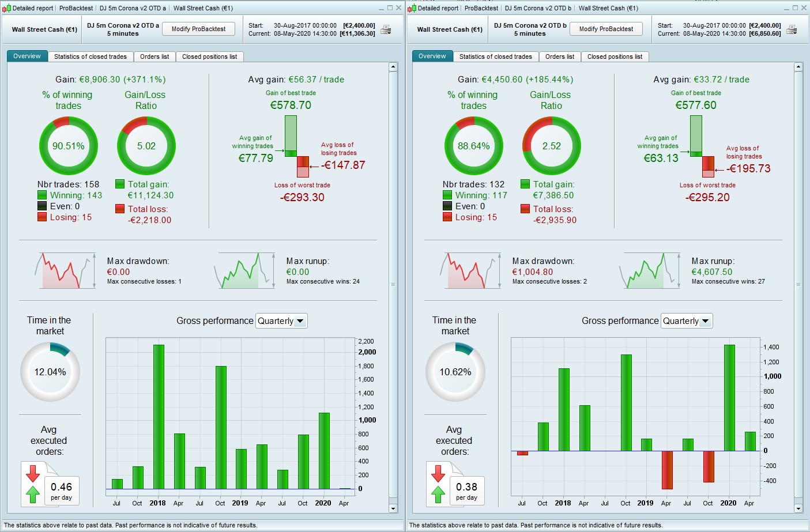Click the 90.51% winning trades donut chart
Viewport: 810px width, 532px height.
(x=69, y=146)
